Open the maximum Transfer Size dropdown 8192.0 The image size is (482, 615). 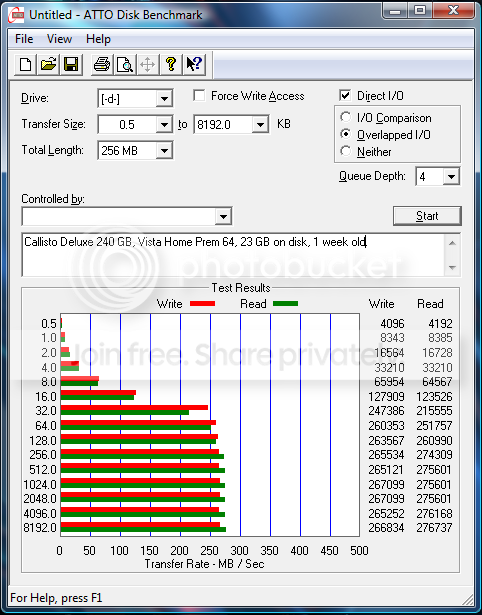pyautogui.click(x=260, y=125)
